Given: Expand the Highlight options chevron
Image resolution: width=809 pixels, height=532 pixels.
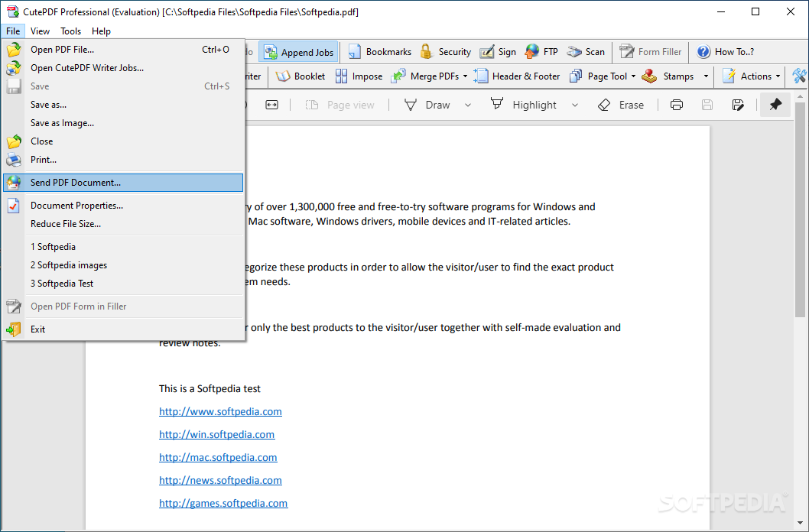Looking at the screenshot, I should click(x=575, y=105).
